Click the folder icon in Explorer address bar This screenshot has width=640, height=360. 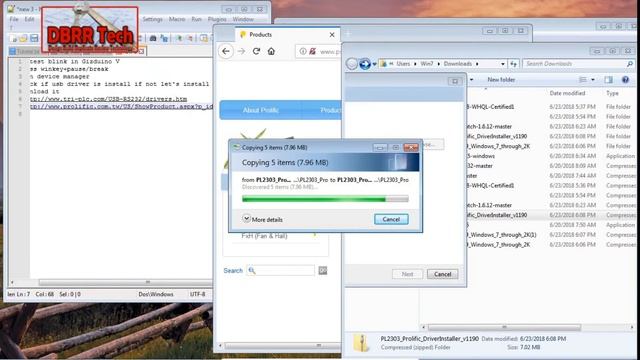pos(383,64)
